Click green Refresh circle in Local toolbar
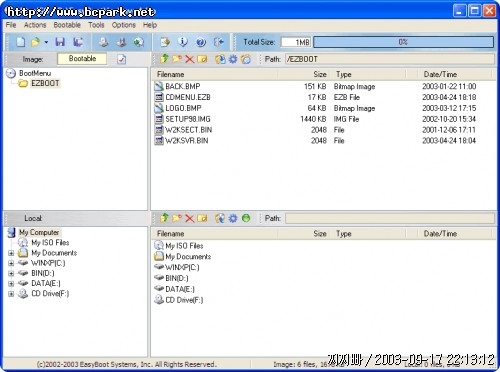This screenshot has height=372, width=500. tap(246, 219)
